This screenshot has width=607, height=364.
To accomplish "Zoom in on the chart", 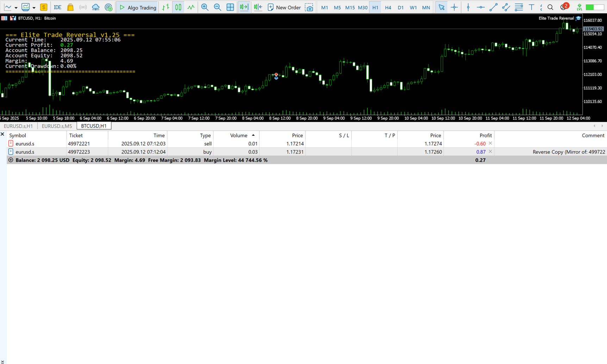I will coord(205,7).
